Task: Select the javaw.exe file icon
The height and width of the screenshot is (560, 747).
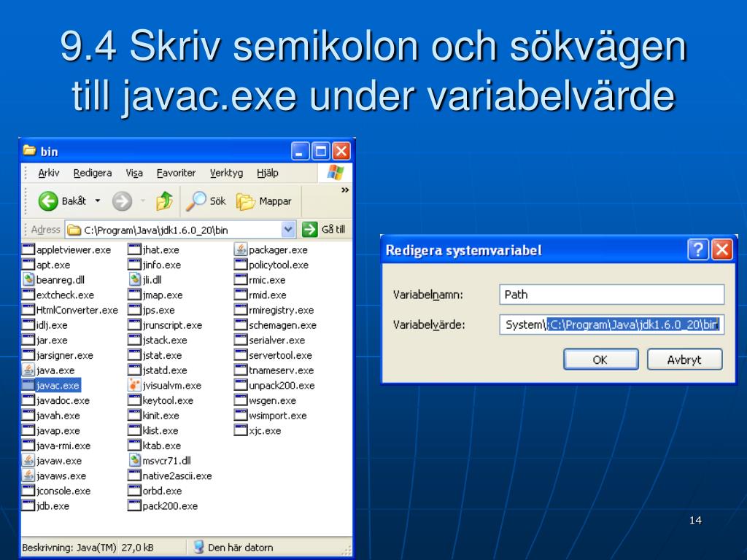Action: pyautogui.click(x=28, y=461)
